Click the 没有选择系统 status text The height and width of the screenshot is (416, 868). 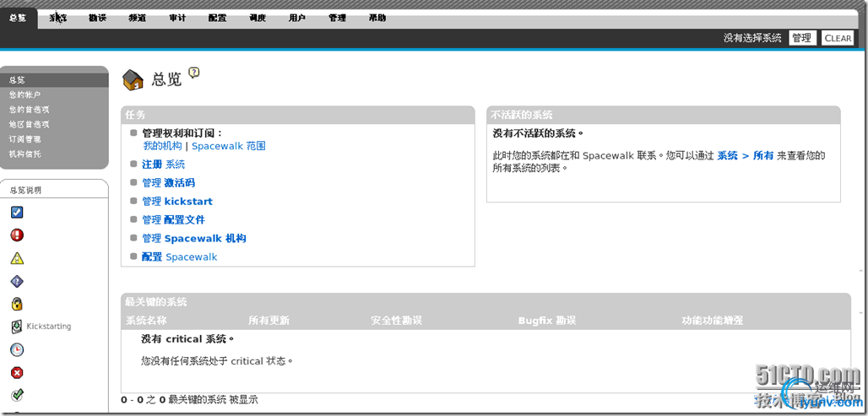coord(752,38)
